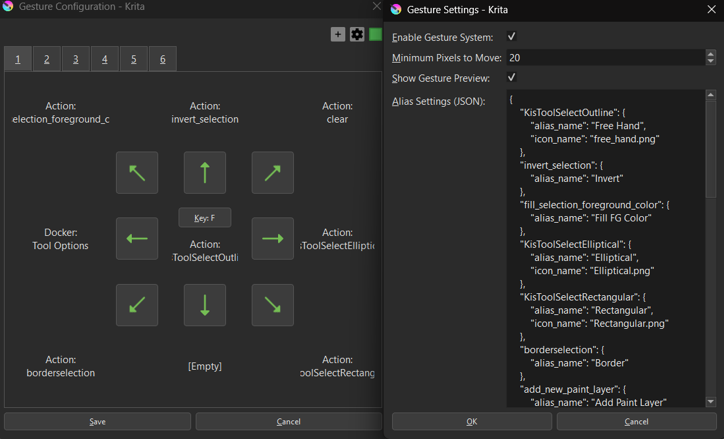Disable the Enable Gesture System checkbox
724x439 pixels.
(x=512, y=37)
